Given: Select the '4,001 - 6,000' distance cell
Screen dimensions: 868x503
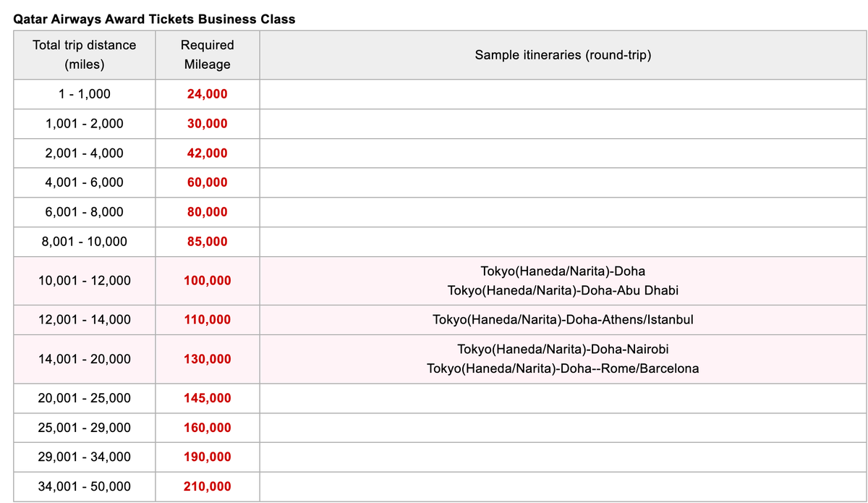Looking at the screenshot, I should (x=85, y=182).
